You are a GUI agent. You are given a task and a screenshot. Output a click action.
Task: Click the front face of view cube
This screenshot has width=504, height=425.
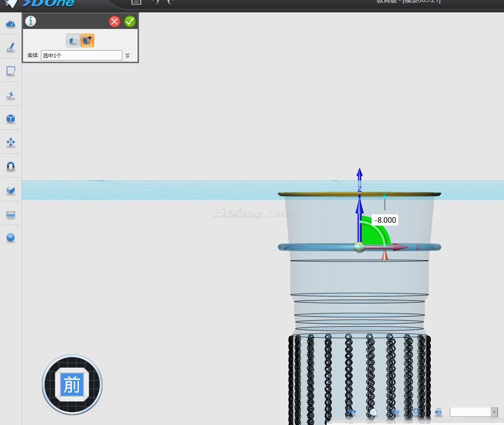tap(72, 385)
